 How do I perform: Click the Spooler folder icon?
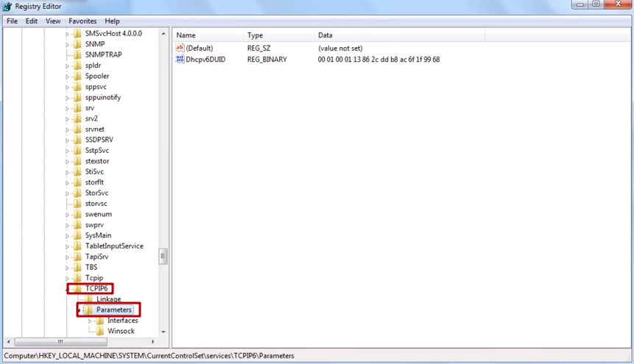point(77,76)
